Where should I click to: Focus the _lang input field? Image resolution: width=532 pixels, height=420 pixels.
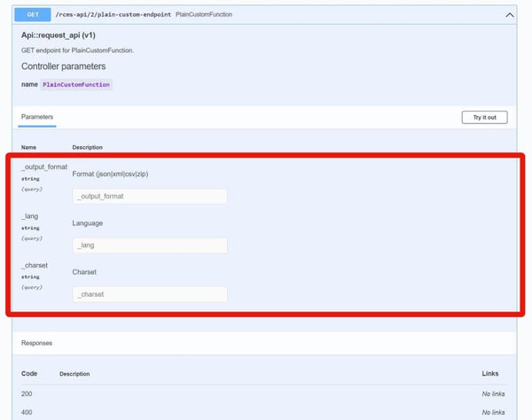point(150,245)
